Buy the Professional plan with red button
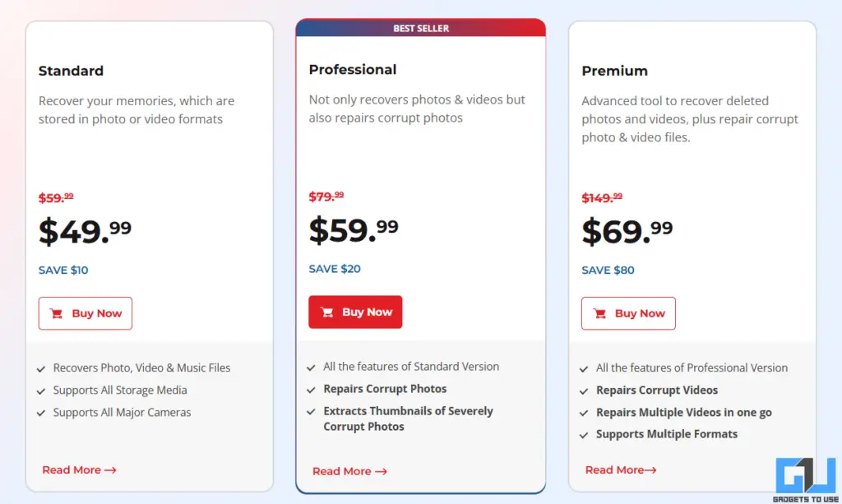This screenshot has width=842, height=504. [x=355, y=312]
